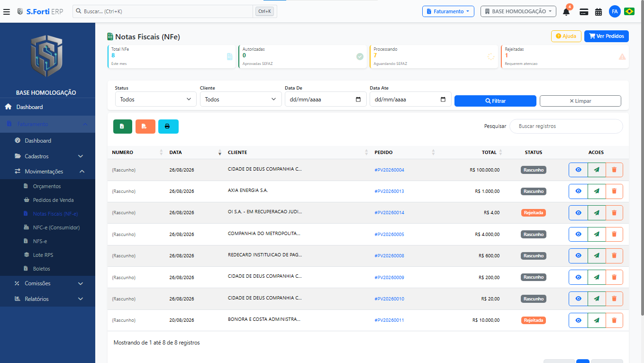Screen dimensions: 644x363
Task: Open calendar picker in Data De field
Action: (358, 100)
